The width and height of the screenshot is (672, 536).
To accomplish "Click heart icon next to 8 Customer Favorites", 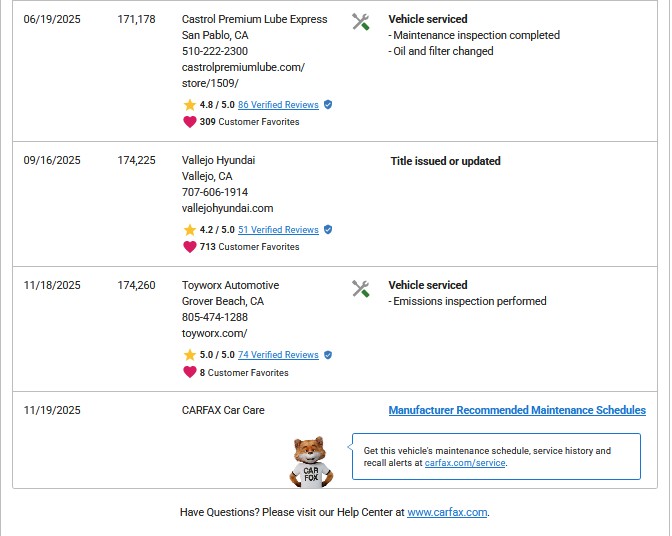I will [x=189, y=372].
